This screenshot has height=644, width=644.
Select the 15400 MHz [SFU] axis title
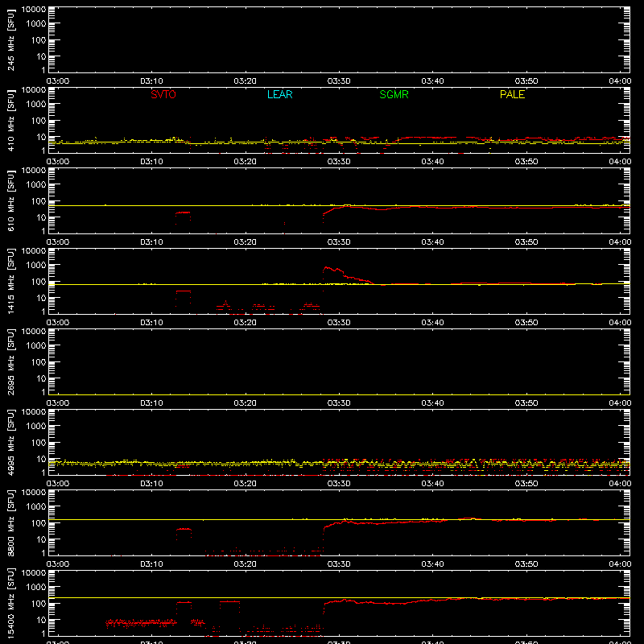click(x=10, y=603)
